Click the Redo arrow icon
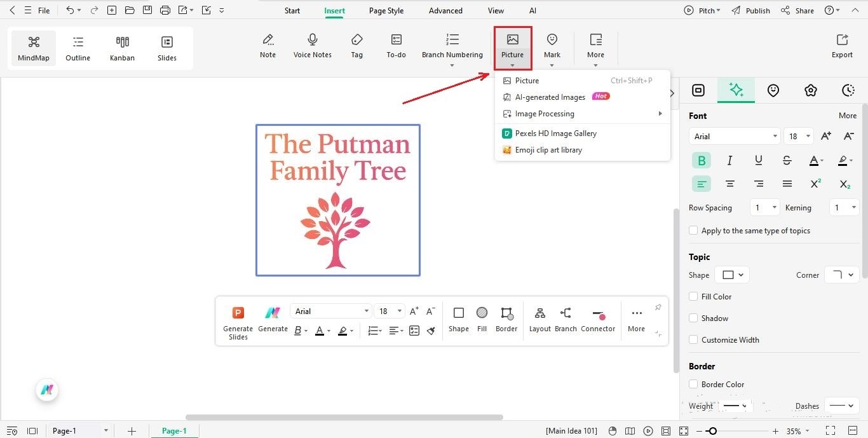Viewport: 868px width, 438px height. pyautogui.click(x=94, y=10)
